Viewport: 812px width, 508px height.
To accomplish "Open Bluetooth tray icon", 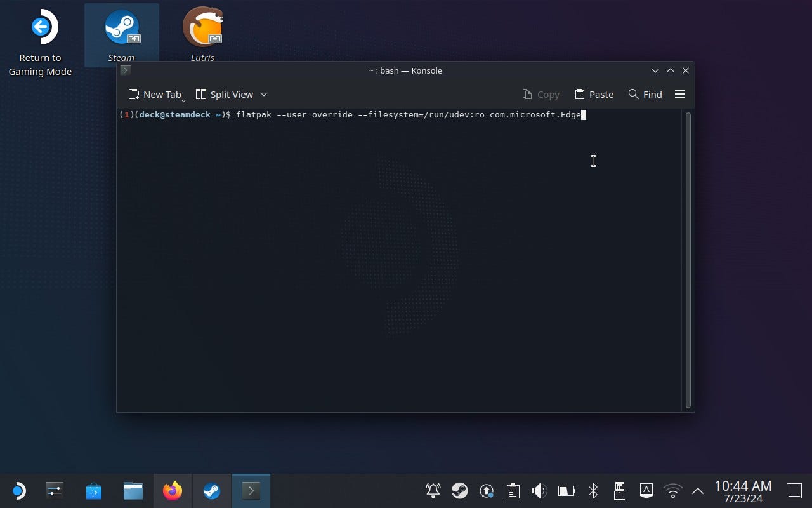I will tap(593, 490).
